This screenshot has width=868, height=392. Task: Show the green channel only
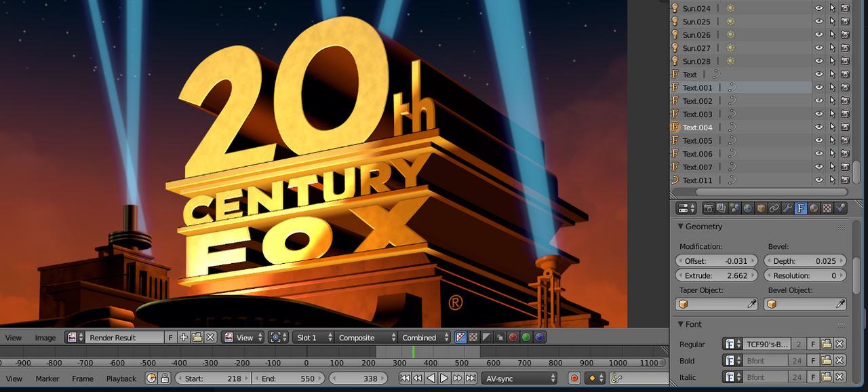click(526, 337)
